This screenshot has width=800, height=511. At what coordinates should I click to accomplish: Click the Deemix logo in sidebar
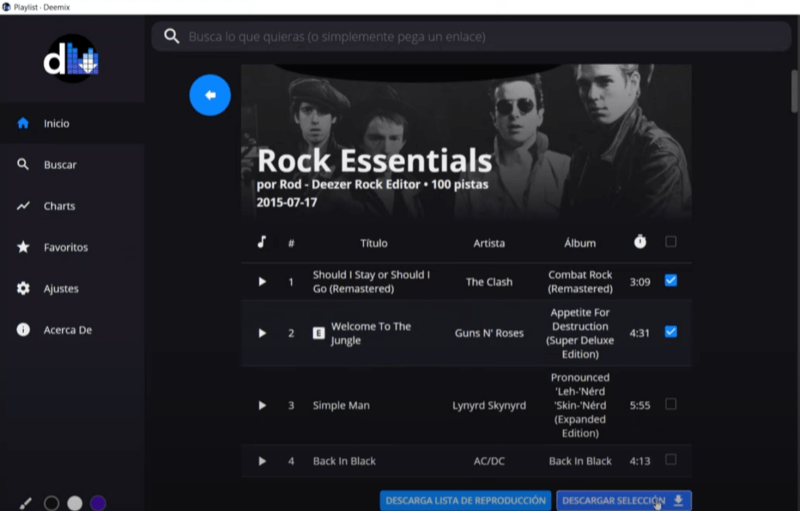71,59
